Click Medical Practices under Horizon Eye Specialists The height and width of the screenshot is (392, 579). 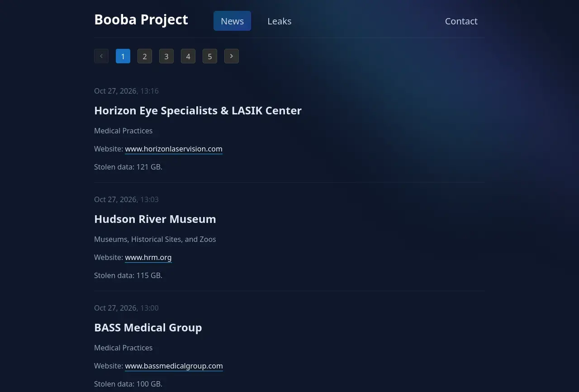tap(123, 131)
